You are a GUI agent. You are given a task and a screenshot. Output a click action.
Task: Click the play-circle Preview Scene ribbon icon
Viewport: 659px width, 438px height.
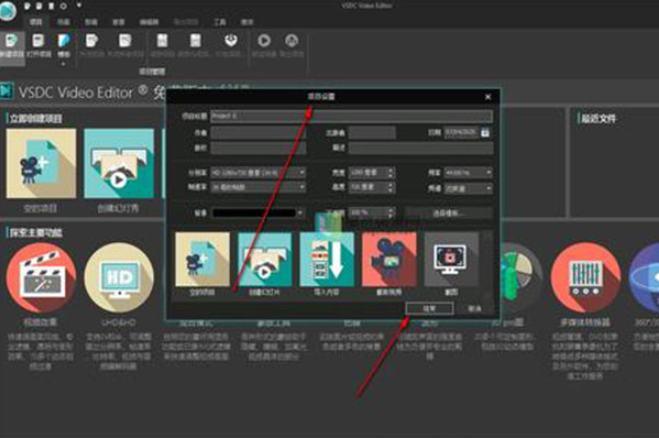coord(264,41)
